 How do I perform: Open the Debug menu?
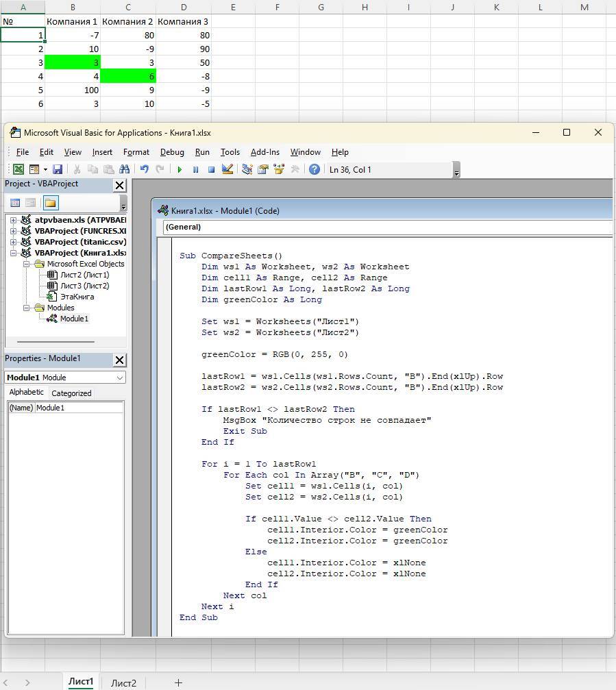(172, 152)
